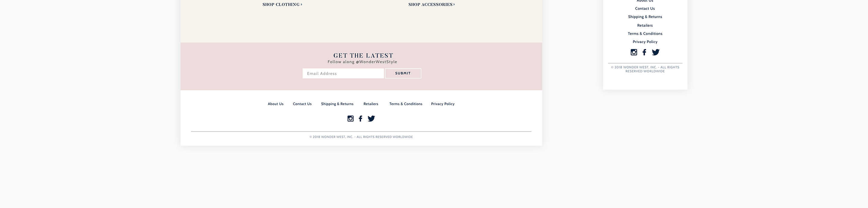This screenshot has width=868, height=208.
Task: Click the Shop Accessories arrow link
Action: pos(432,5)
